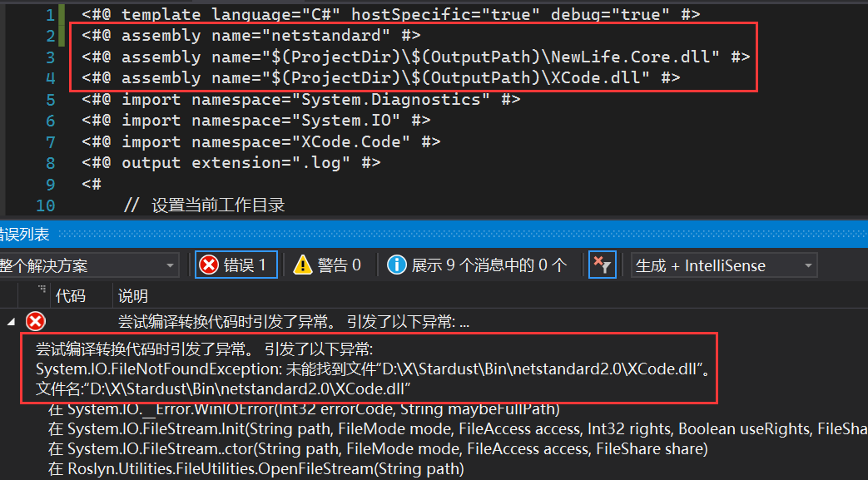Toggle the 展示 9 个消息中的 0 个 messages filter
The width and height of the screenshot is (868, 480).
478,265
